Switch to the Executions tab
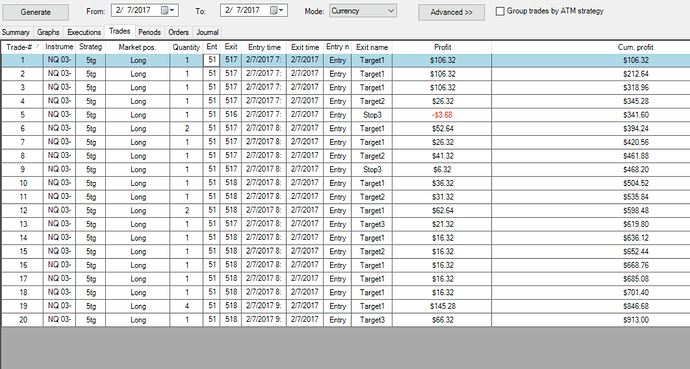Screen dimensions: 690x369 pos(84,32)
